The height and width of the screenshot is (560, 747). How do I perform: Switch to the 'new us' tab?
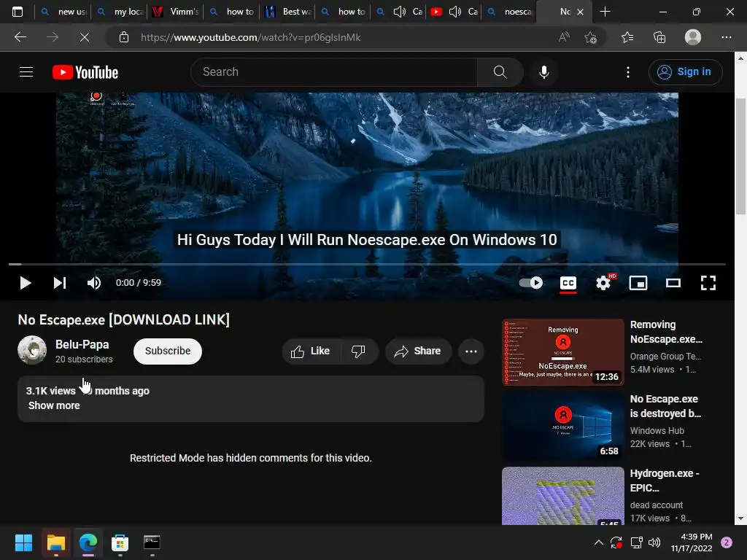[64, 12]
